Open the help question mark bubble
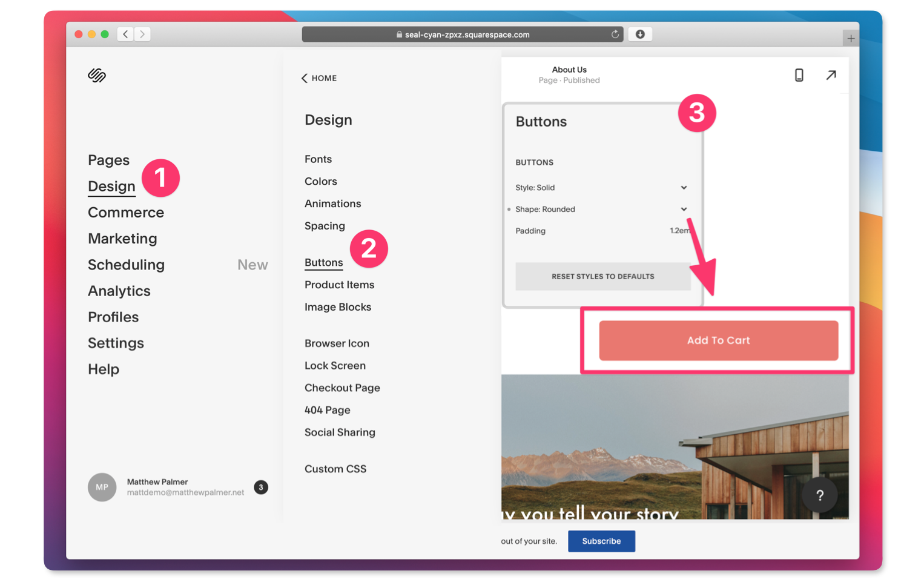 coord(819,495)
